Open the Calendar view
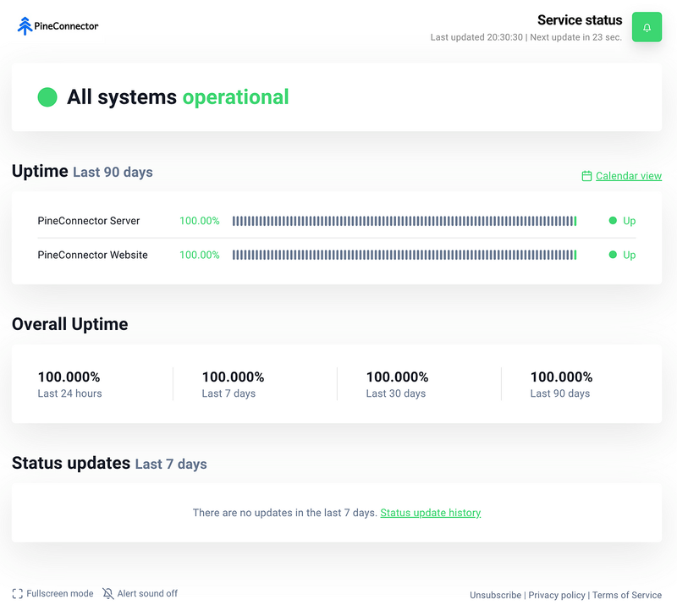 coord(628,175)
